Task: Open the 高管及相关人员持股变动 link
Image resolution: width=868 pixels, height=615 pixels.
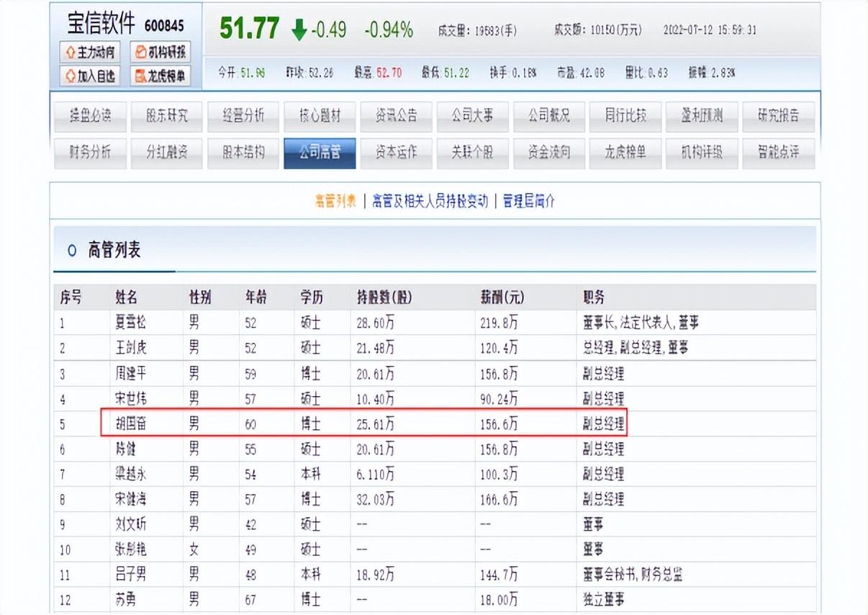Action: point(430,201)
